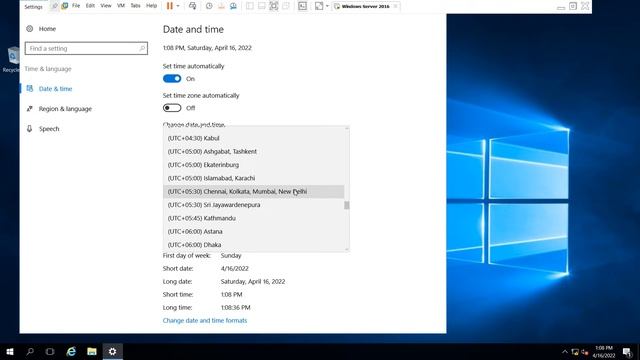Go to Settings Home
Viewport: 640px width, 360px height.
pyautogui.click(x=47, y=29)
